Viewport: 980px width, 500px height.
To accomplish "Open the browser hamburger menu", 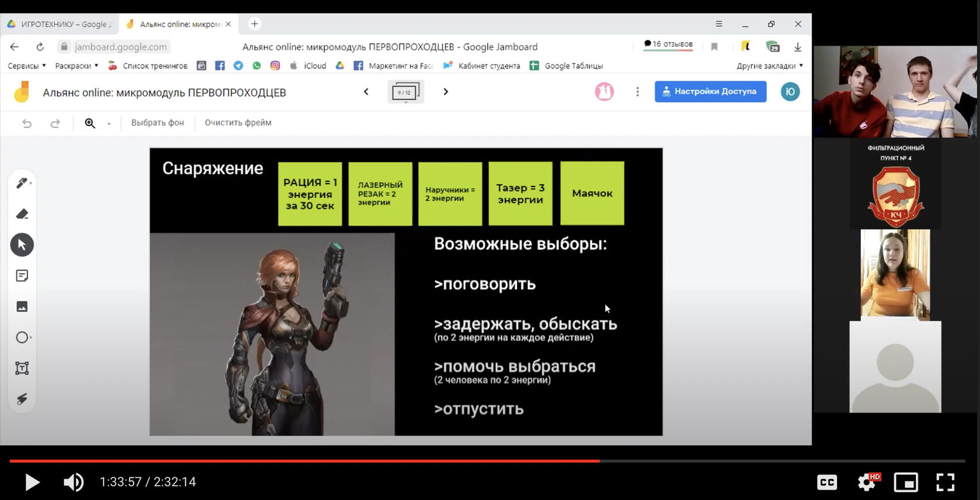I will pos(719,24).
